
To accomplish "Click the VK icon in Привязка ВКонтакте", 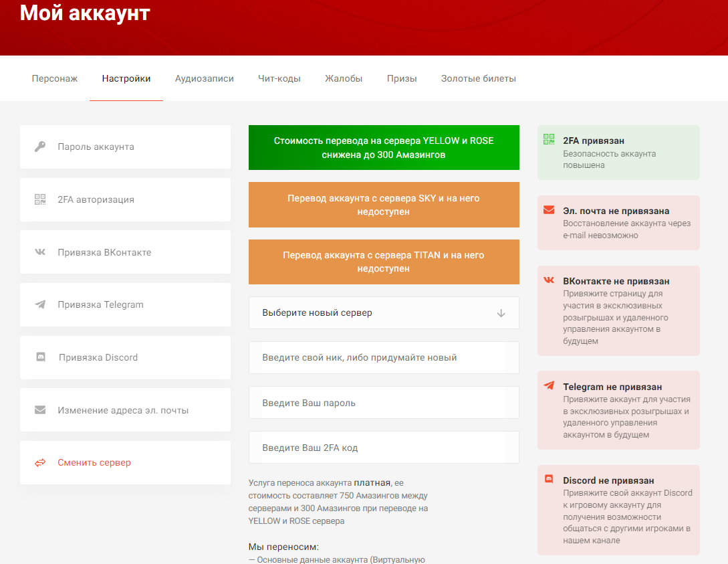I will pyautogui.click(x=40, y=252).
